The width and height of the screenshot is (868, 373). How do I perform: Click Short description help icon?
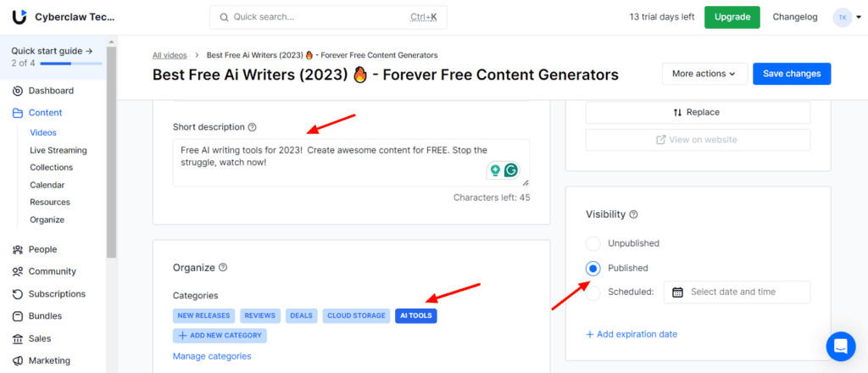pyautogui.click(x=253, y=127)
